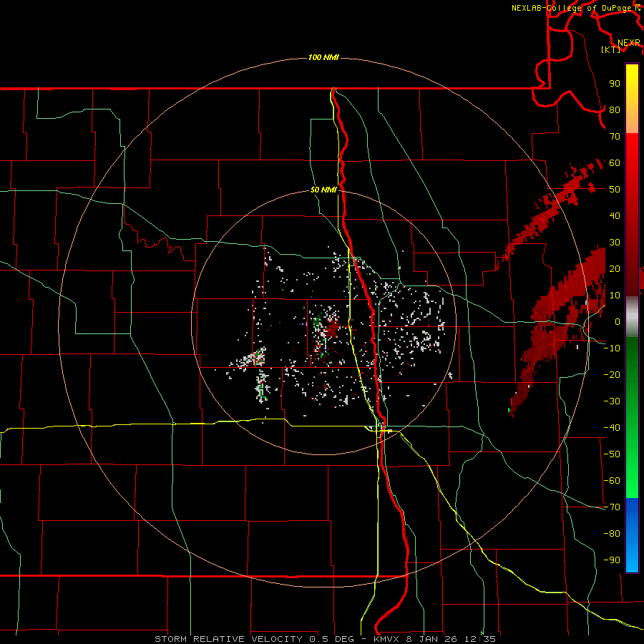Select the positive 60 scale value

615,162
